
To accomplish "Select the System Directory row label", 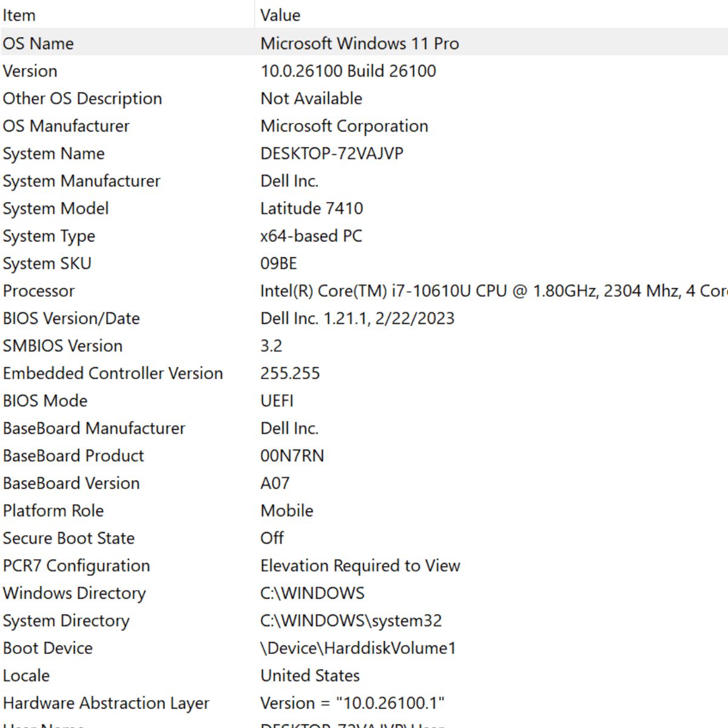I will [x=66, y=621].
